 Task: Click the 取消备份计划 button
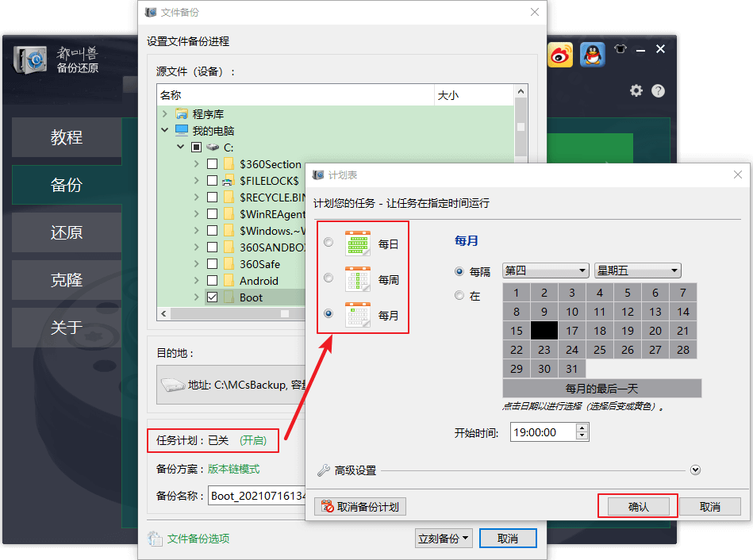[x=361, y=507]
